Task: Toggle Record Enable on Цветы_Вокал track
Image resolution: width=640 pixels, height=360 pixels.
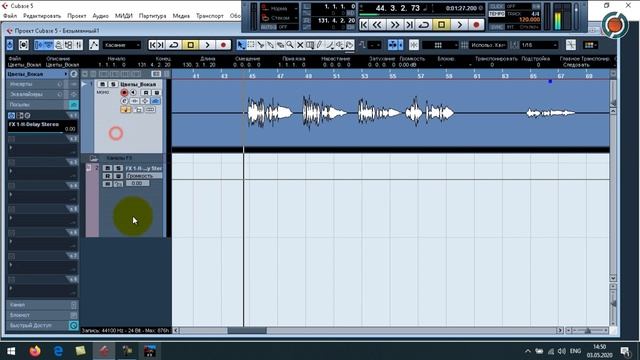Action: pyautogui.click(x=124, y=93)
